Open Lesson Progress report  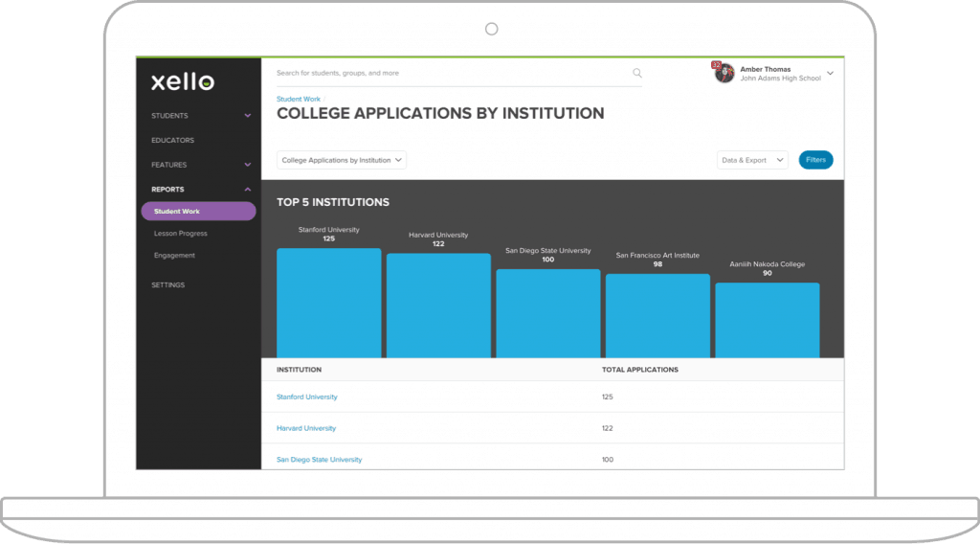coord(180,234)
